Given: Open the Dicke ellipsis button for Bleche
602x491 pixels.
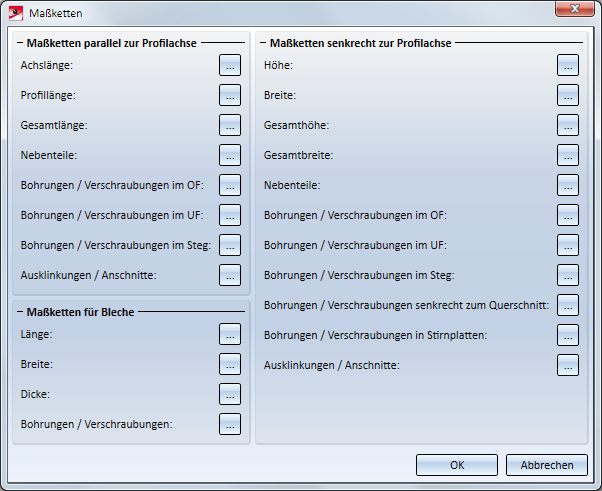Looking at the screenshot, I should pyautogui.click(x=230, y=394).
